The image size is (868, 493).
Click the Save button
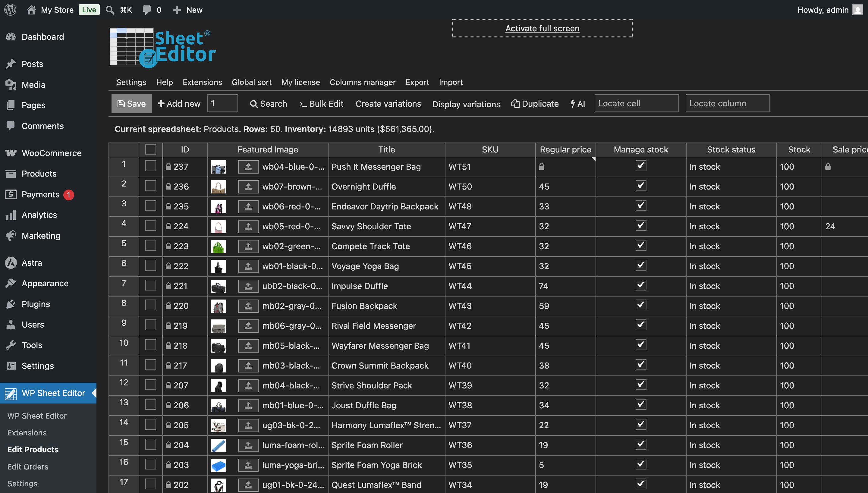pyautogui.click(x=131, y=104)
